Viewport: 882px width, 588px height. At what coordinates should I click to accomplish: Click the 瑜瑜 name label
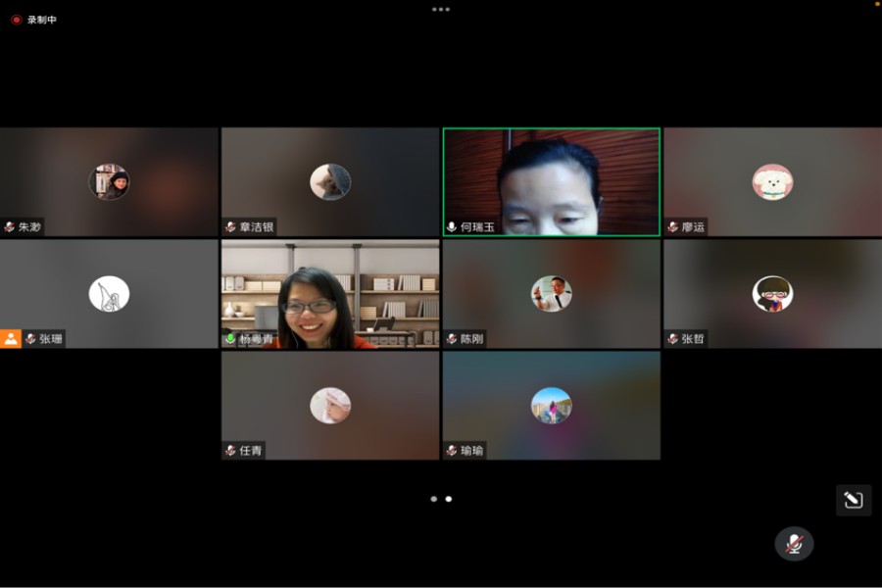[x=471, y=451]
